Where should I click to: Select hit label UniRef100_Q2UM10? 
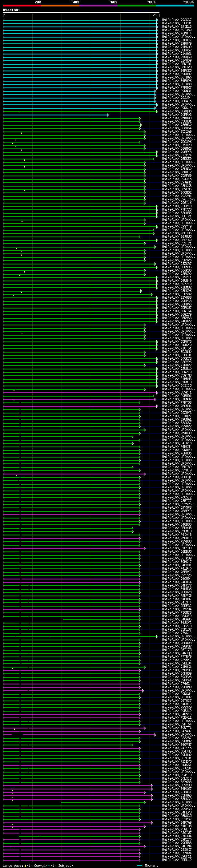click(x=177, y=369)
